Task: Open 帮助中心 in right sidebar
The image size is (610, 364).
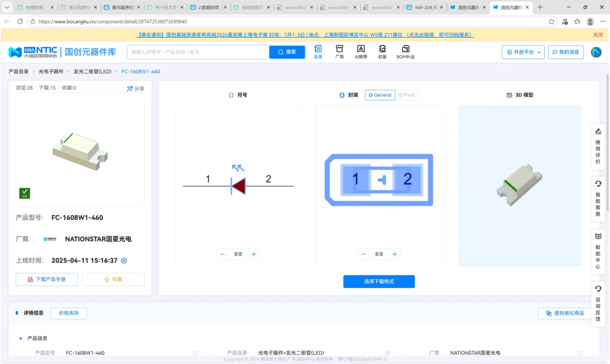Action: tap(598, 251)
